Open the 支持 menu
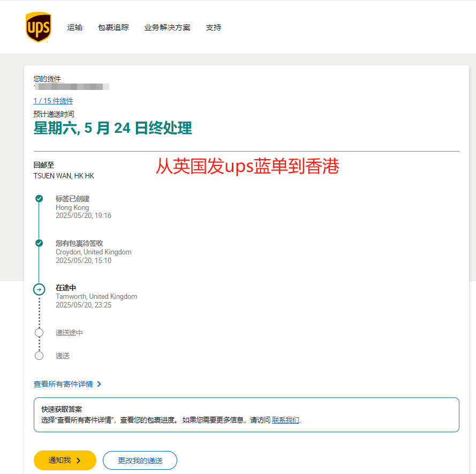Image resolution: width=476 pixels, height=474 pixels. (214, 27)
